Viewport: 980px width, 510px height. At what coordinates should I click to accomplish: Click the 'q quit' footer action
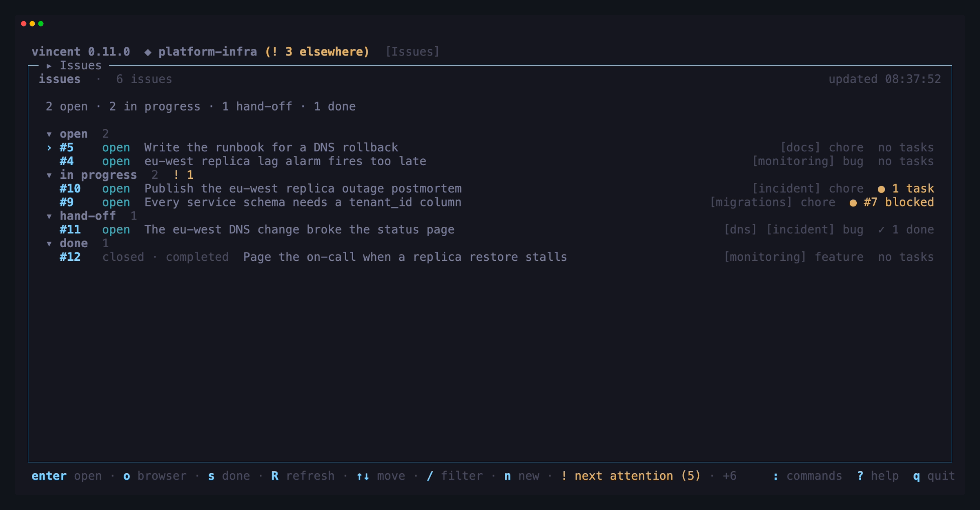(x=934, y=476)
